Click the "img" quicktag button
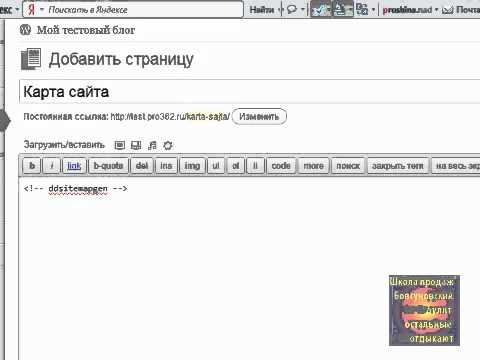The width and height of the screenshot is (480, 360). (x=192, y=166)
